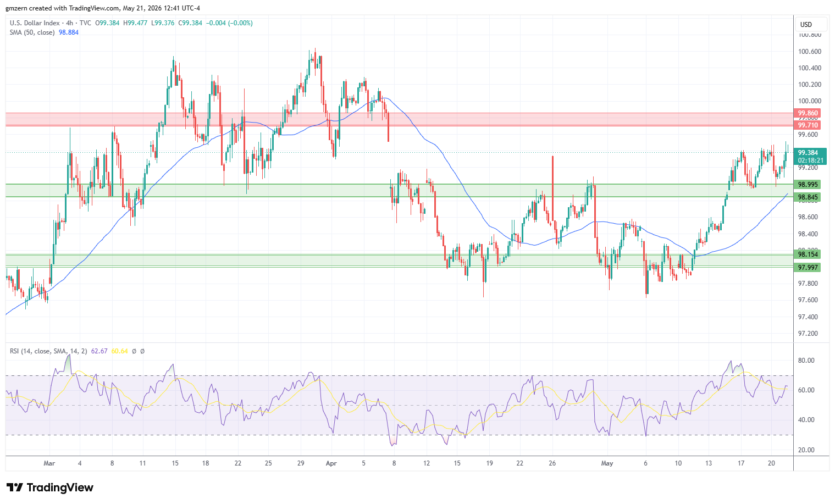Screen dimensions: 835x504
Task: Click the 19 date on time axis
Action: coord(490,463)
